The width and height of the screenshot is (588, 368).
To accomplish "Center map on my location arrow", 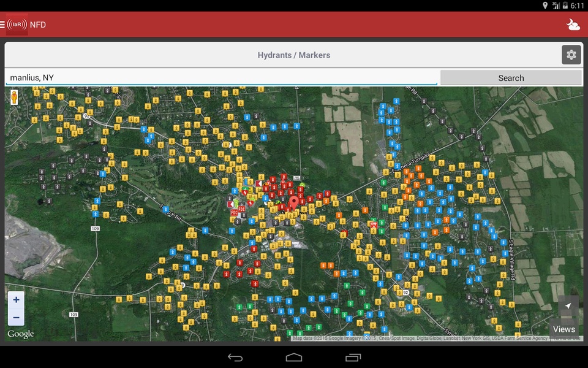I will 568,305.
